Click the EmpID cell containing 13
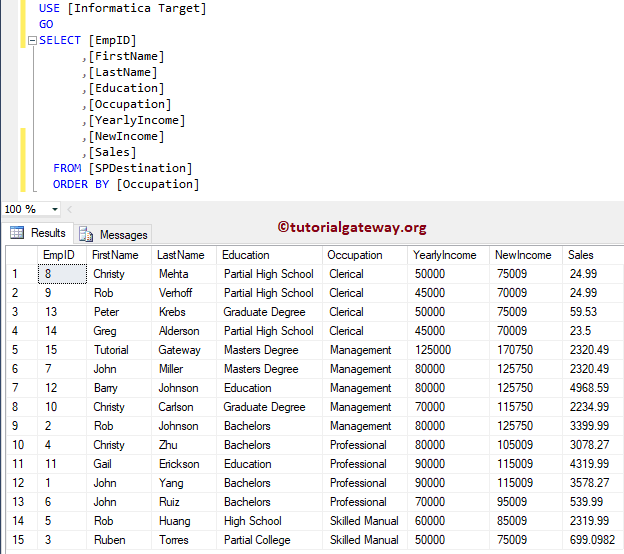 tap(62, 312)
